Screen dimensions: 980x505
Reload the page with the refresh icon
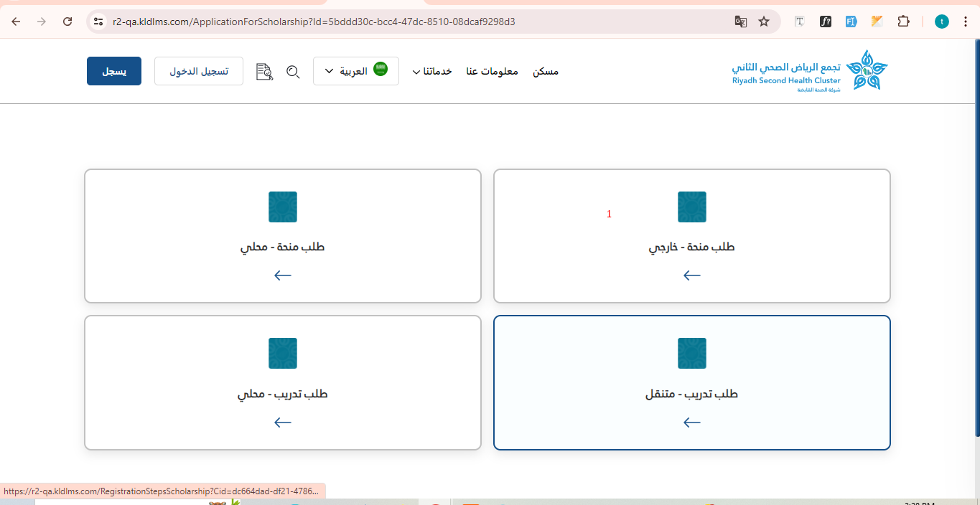[x=67, y=22]
